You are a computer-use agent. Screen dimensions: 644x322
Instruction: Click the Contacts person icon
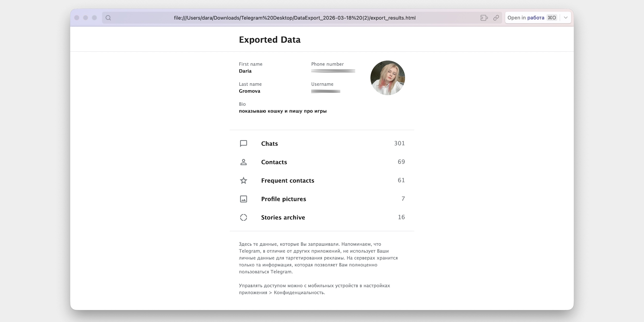coord(243,162)
